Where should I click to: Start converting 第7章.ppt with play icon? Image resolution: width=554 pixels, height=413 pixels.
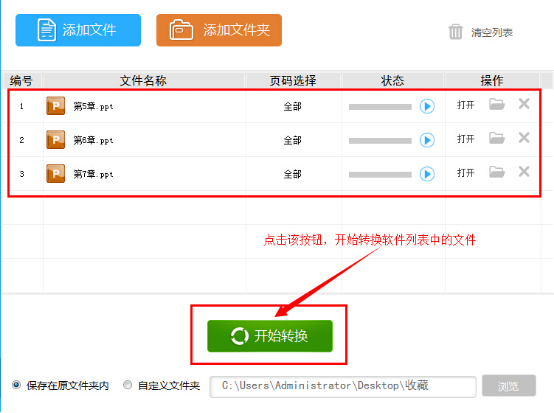tap(427, 174)
